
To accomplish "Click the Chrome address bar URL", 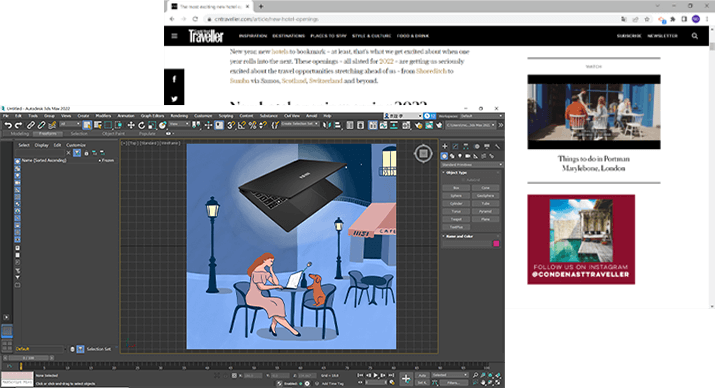I will click(267, 19).
